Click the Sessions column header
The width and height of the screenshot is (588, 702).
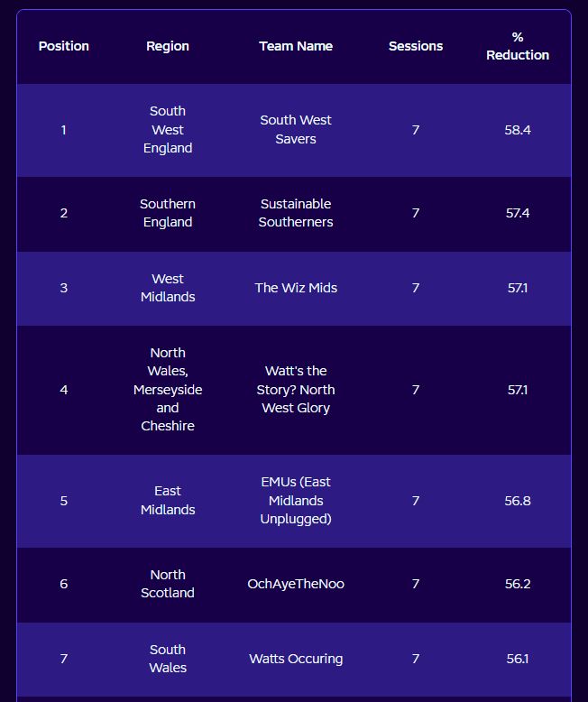tap(416, 46)
